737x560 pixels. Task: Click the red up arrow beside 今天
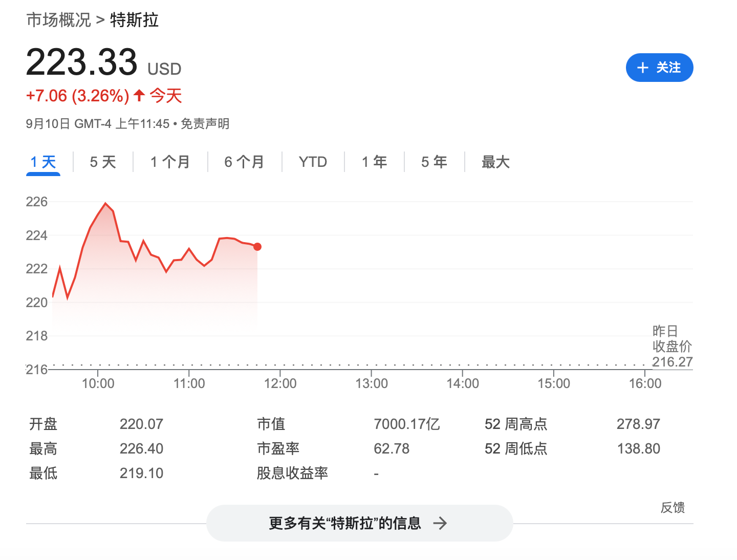coord(139,95)
